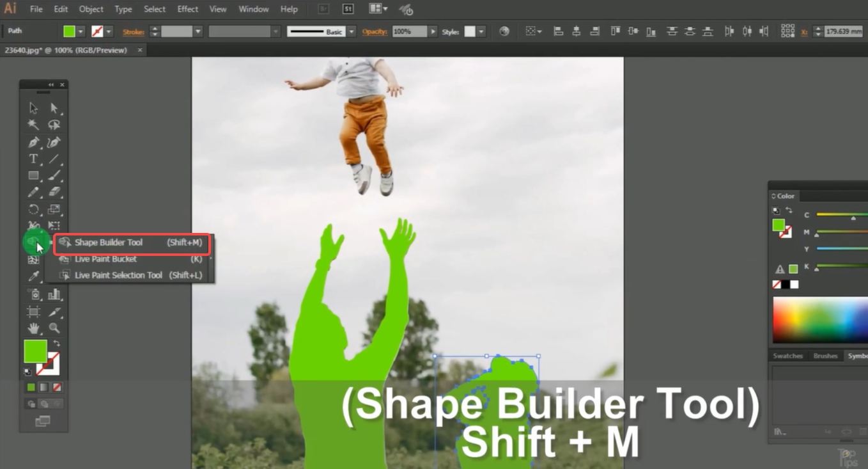This screenshot has height=469, width=868.
Task: Switch the fill to gradient mode
Action: click(x=43, y=387)
